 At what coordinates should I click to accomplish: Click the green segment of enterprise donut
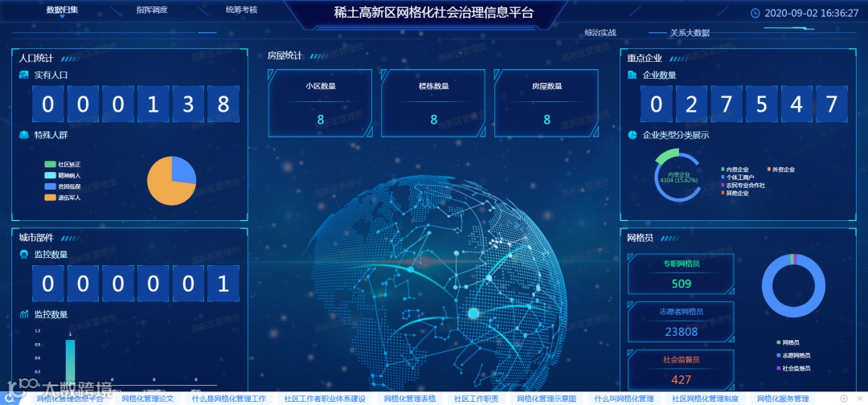tap(667, 154)
